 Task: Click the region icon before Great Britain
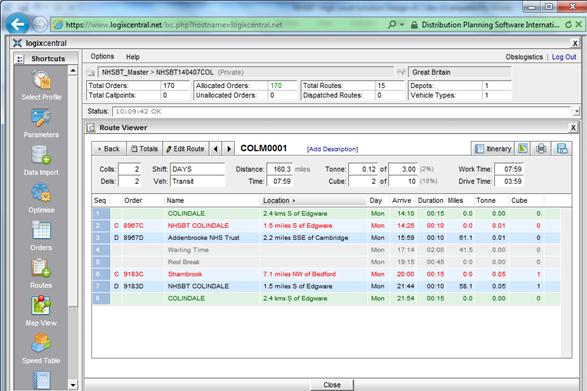pos(401,72)
